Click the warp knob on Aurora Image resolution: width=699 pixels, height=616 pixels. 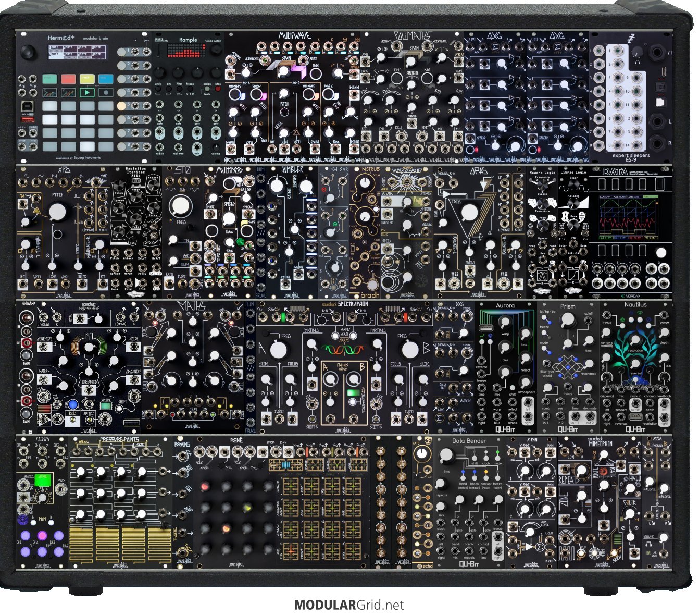point(504,323)
